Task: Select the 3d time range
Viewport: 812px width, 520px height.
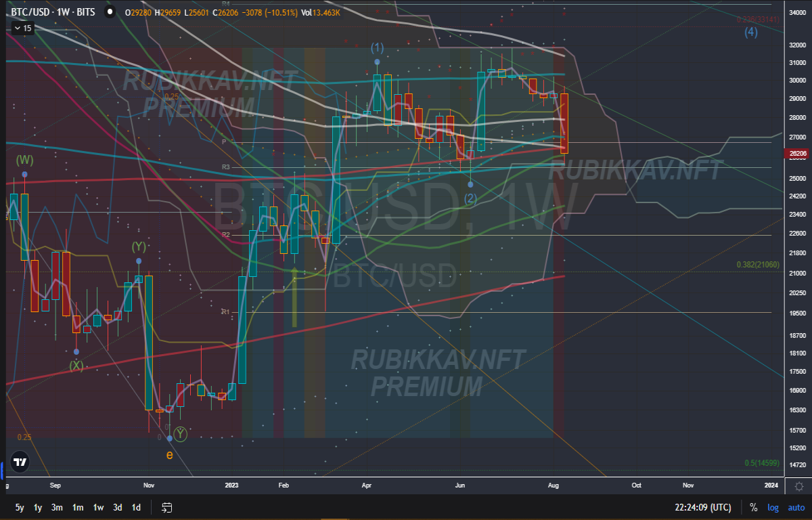Action: 118,507
